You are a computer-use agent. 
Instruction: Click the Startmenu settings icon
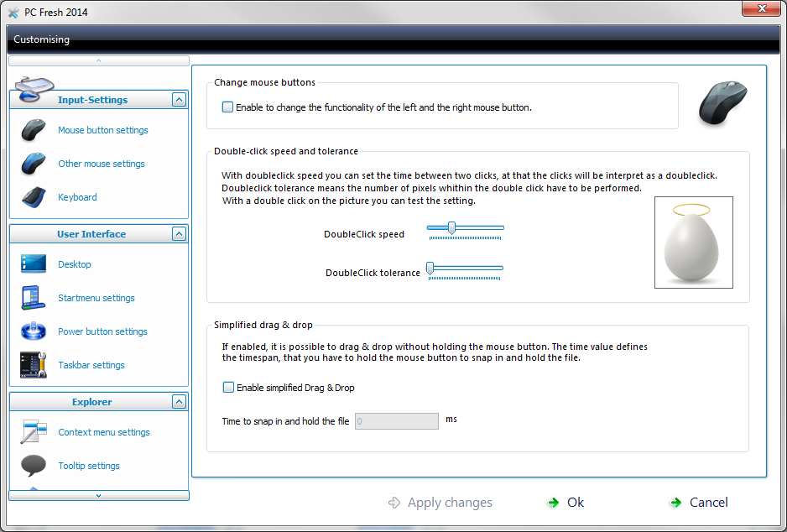coord(34,298)
